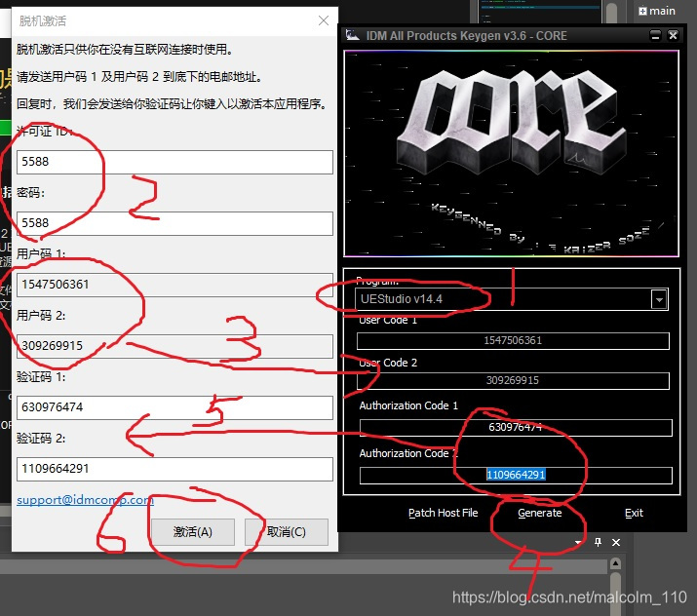Click the keygen User Code 1 field
The image size is (697, 616).
point(513,341)
